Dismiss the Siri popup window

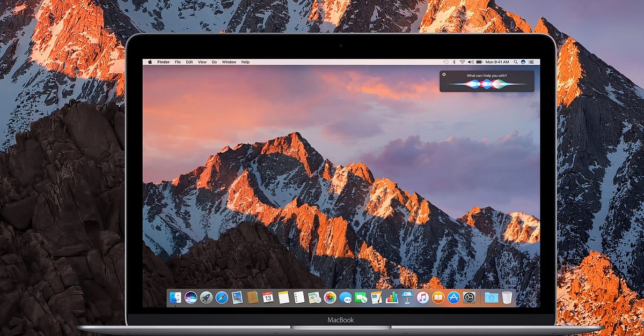[x=444, y=73]
